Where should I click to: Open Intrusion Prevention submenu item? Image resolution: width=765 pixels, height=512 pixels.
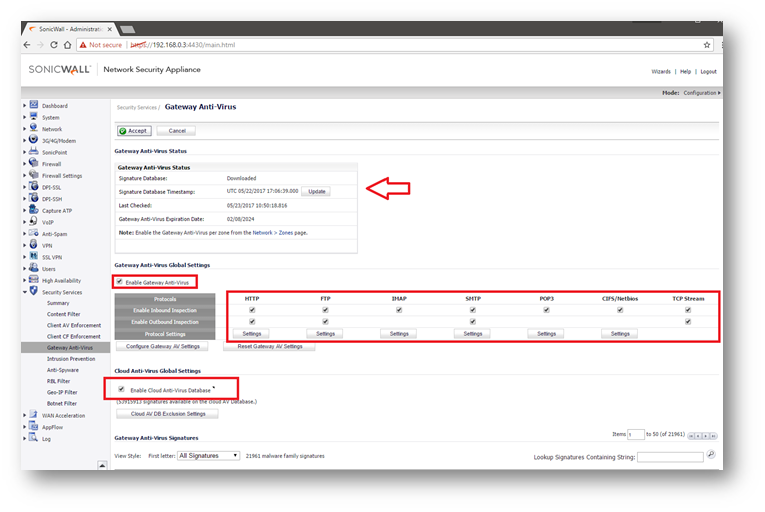pyautogui.click(x=71, y=359)
